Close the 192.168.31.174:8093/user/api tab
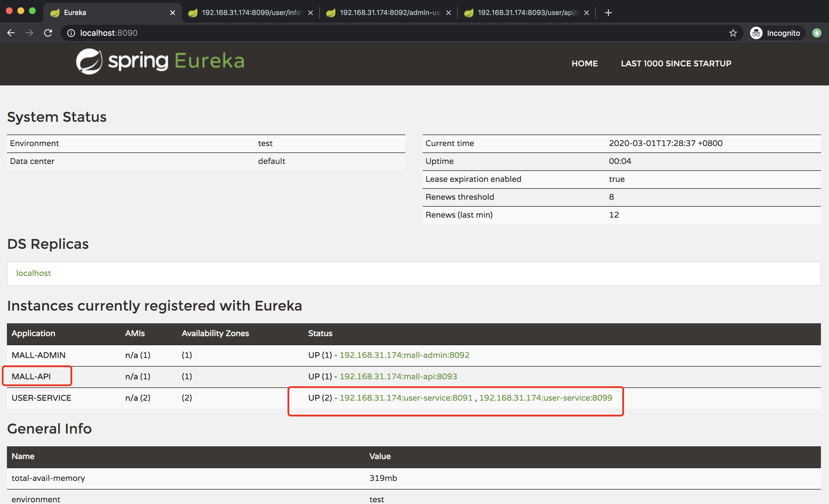Image resolution: width=829 pixels, height=504 pixels. coord(586,12)
